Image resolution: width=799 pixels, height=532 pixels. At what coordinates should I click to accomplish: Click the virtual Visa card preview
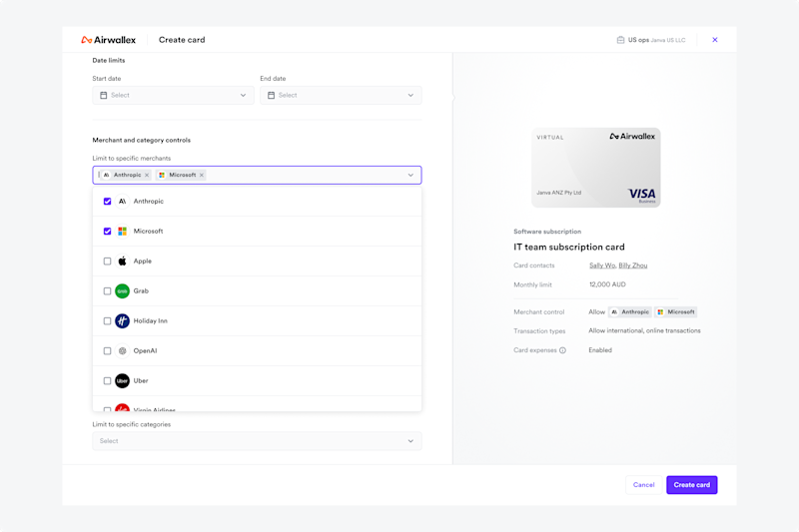595,168
